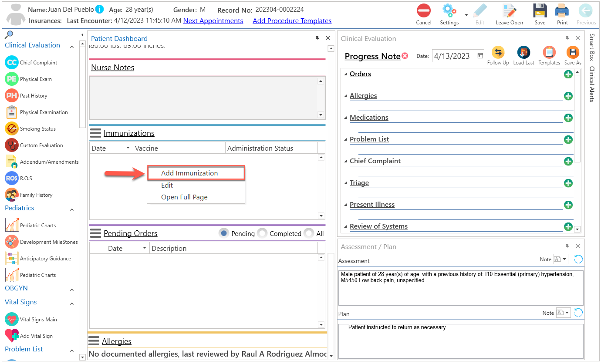Click the magnifier search icon in sidebar

[9, 34]
